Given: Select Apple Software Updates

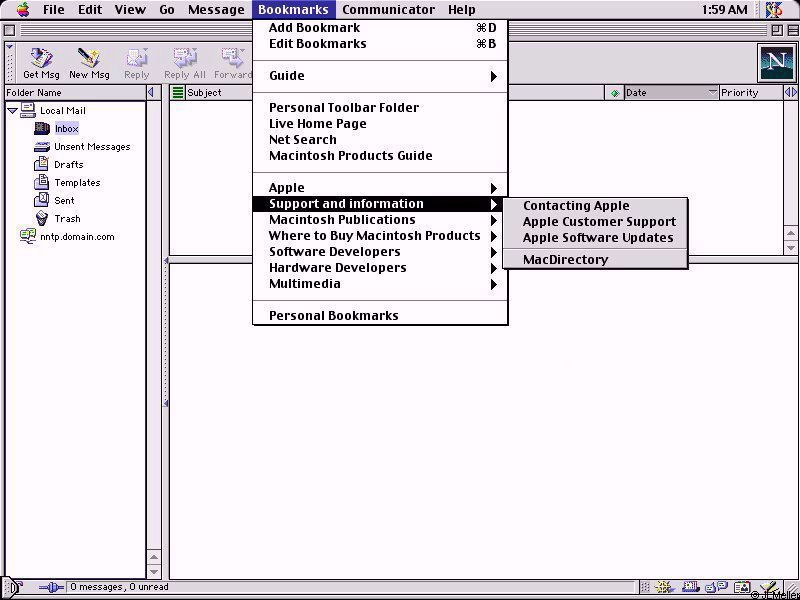Looking at the screenshot, I should click(x=595, y=238).
